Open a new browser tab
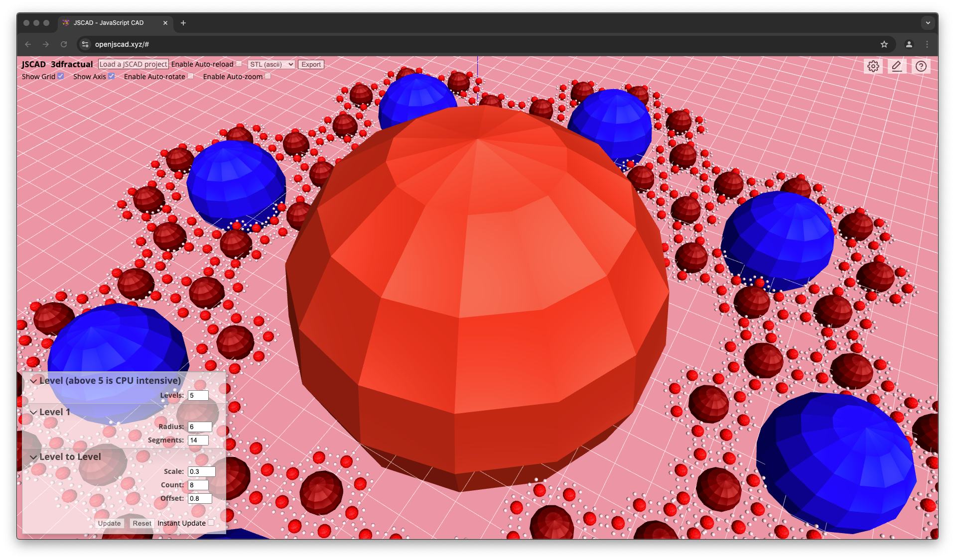 coord(183,23)
